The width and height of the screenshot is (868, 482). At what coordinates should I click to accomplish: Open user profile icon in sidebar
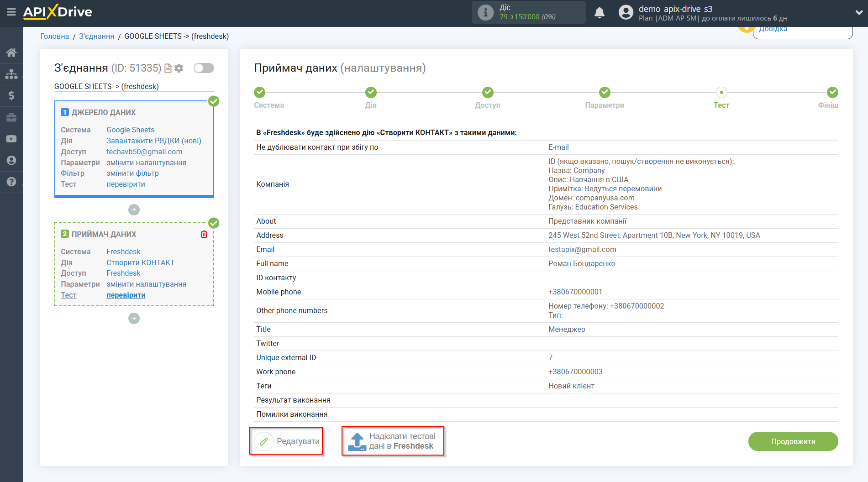[11, 160]
